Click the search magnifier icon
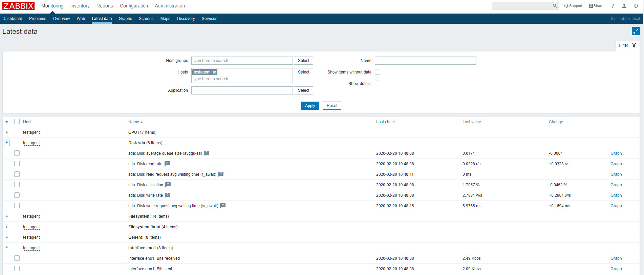Image resolution: width=644 pixels, height=275 pixels. pyautogui.click(x=555, y=6)
